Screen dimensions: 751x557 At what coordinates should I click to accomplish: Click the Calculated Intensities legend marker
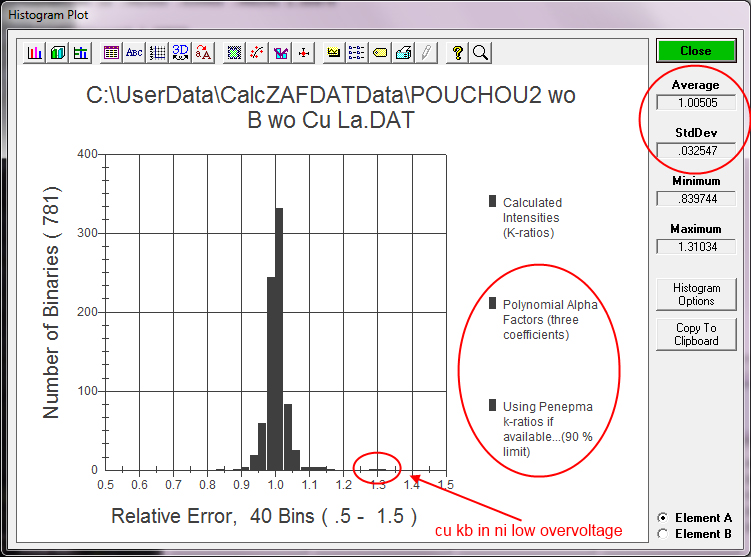pos(492,201)
